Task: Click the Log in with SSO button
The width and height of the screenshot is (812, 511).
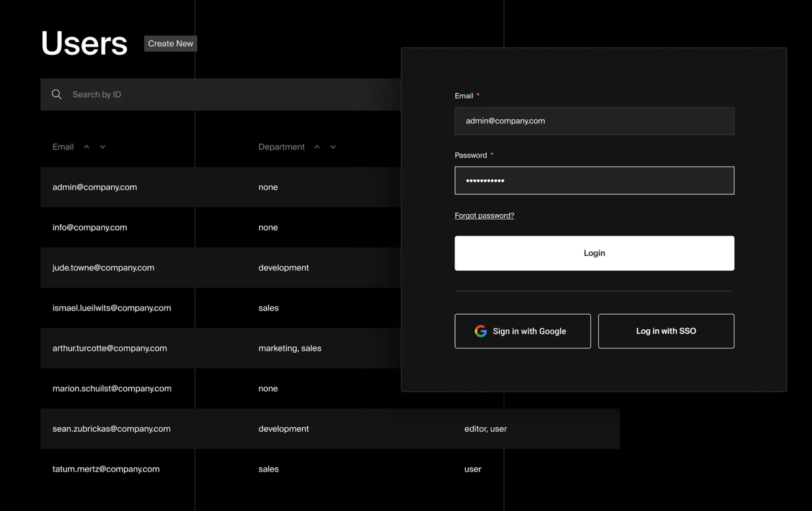Action: 666,331
